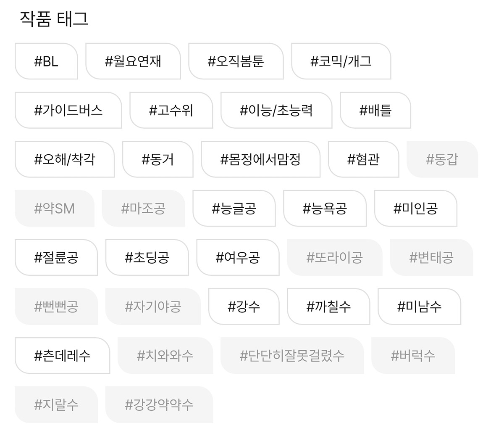Select the greyed #약SM tag
The image size is (504, 436).
(54, 209)
